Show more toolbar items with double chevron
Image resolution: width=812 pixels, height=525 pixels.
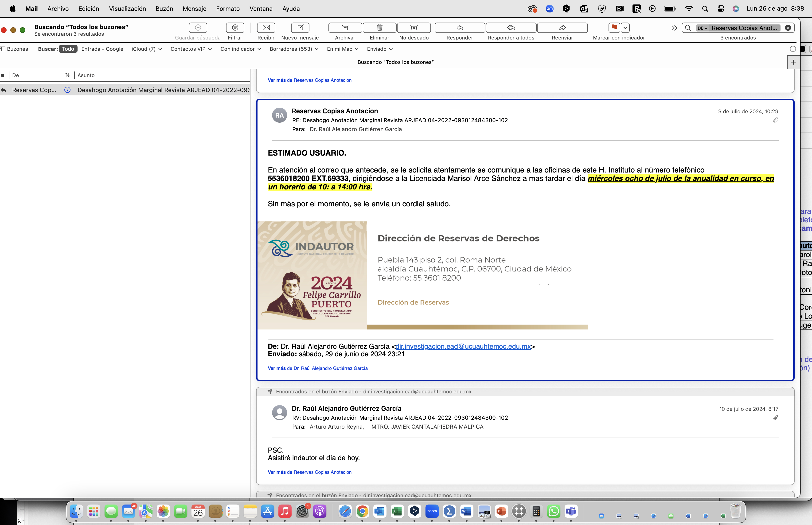pos(674,28)
